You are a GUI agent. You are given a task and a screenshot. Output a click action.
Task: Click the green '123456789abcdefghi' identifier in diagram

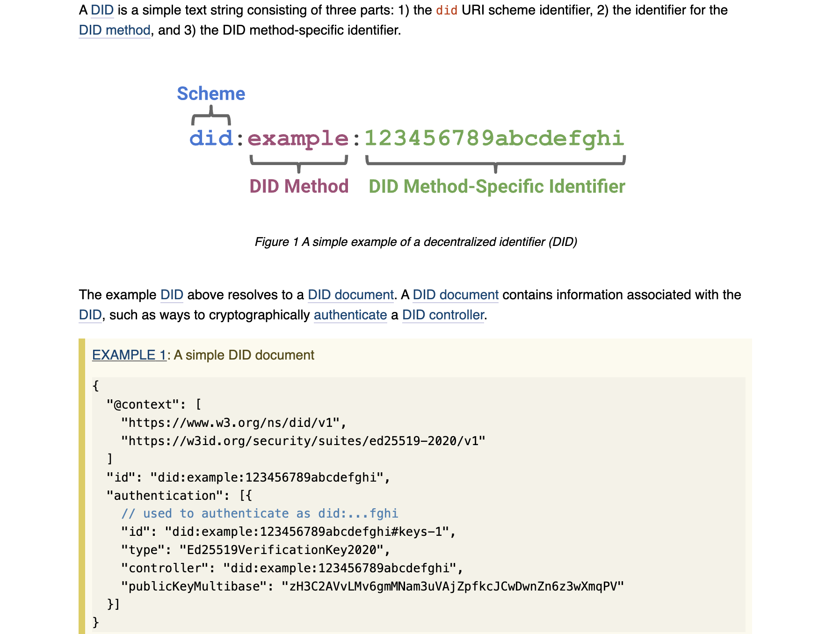(x=494, y=139)
